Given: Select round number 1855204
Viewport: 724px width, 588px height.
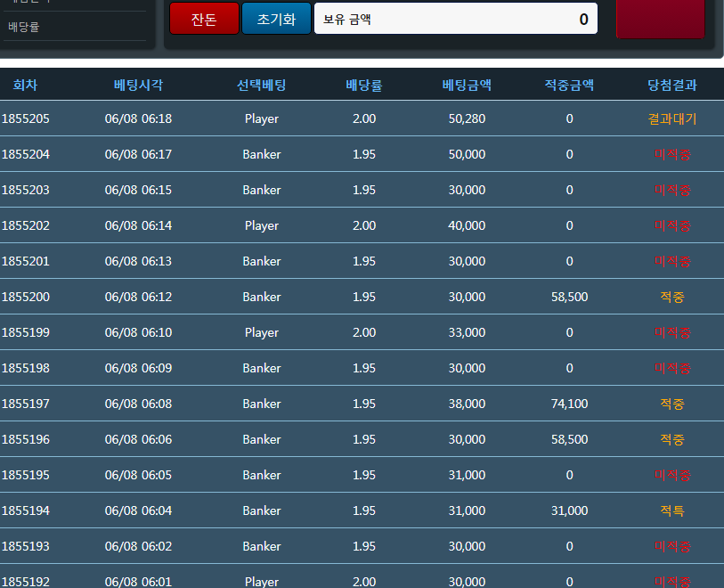Looking at the screenshot, I should tap(26, 154).
